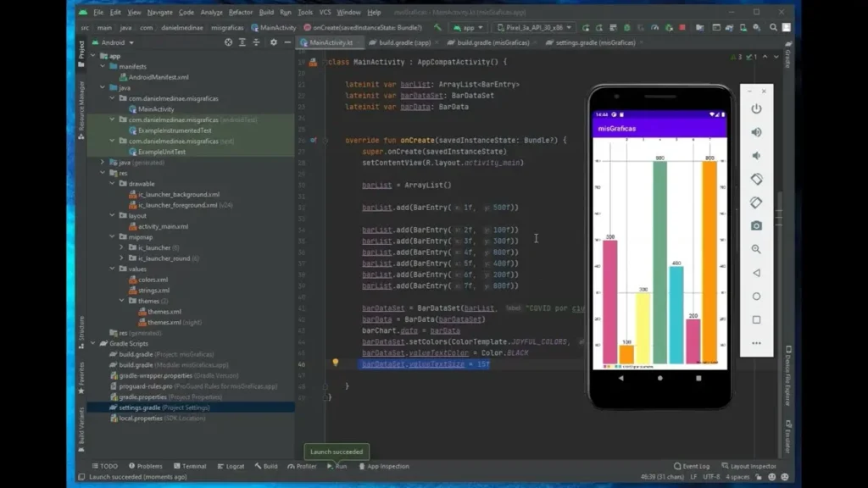Take an emulator screenshot with camera icon
This screenshot has height=488, width=868.
coord(756,226)
